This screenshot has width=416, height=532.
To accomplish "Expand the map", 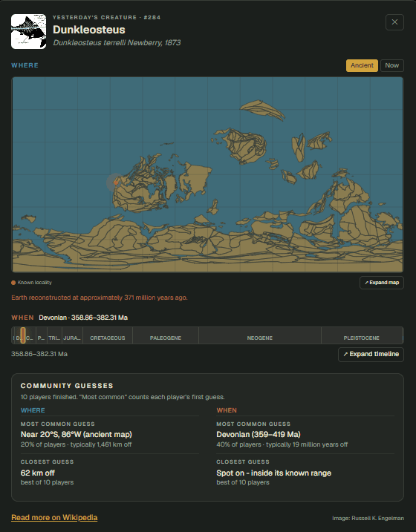I will 382,283.
